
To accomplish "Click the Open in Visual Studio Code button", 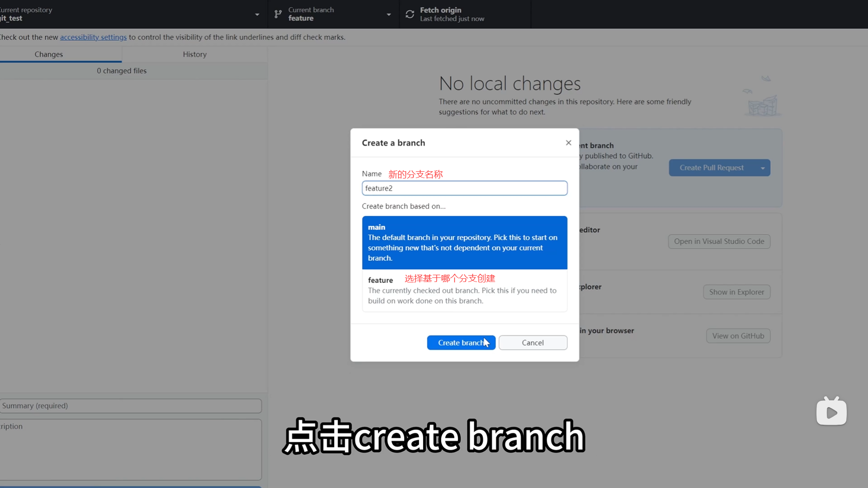I will 719,241.
